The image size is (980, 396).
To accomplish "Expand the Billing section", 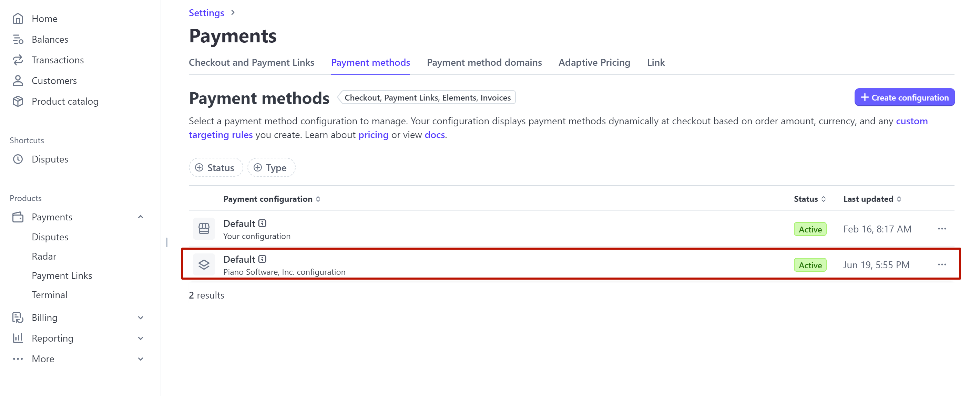I will [x=140, y=318].
